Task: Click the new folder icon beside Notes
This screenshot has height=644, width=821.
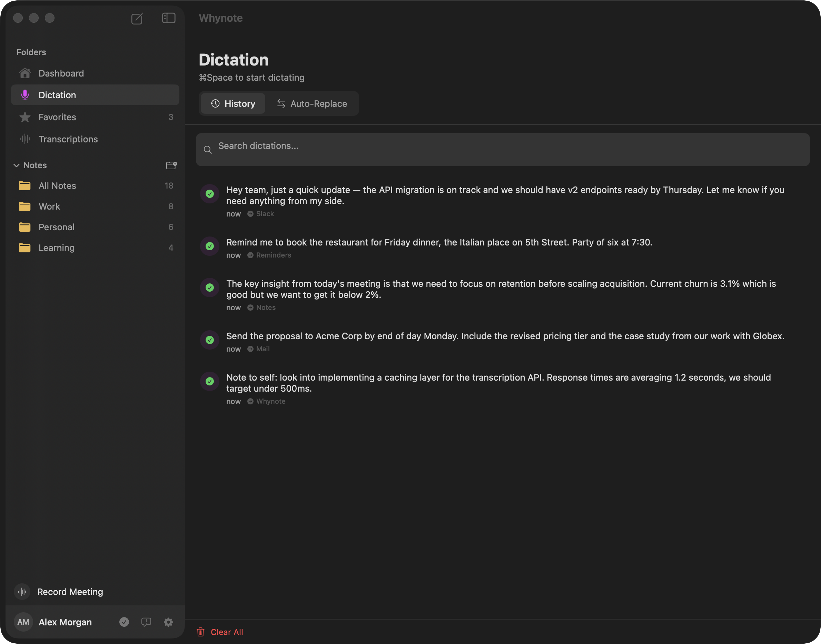Action: [171, 165]
